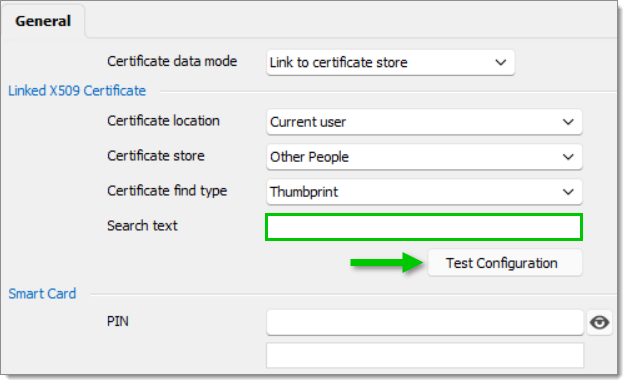Open the Certificate data mode dropdown
Viewport: 628px width, 385px height.
coord(390,62)
